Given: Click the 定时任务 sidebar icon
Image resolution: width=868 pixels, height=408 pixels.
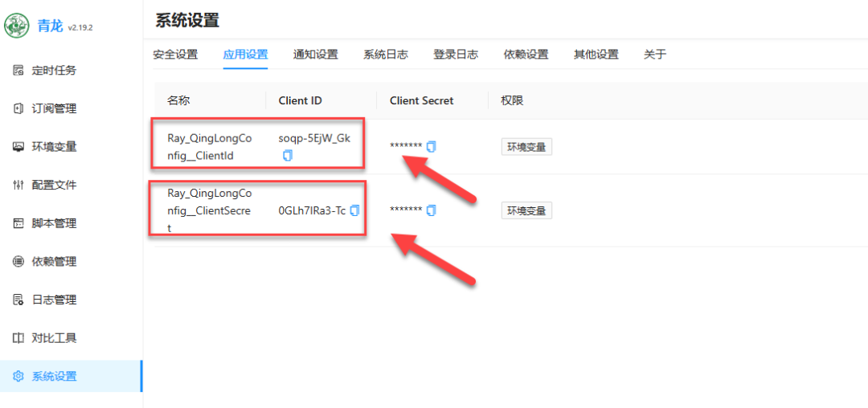Looking at the screenshot, I should click(x=18, y=70).
